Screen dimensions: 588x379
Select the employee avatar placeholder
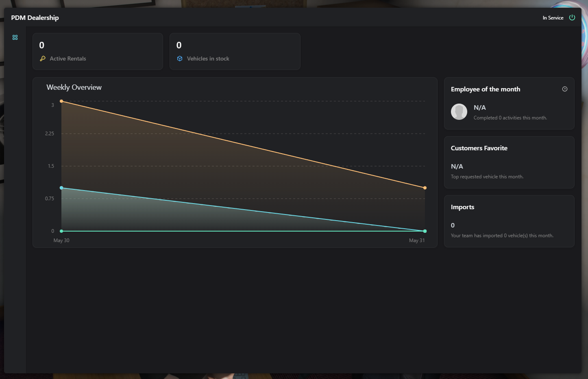[459, 112]
